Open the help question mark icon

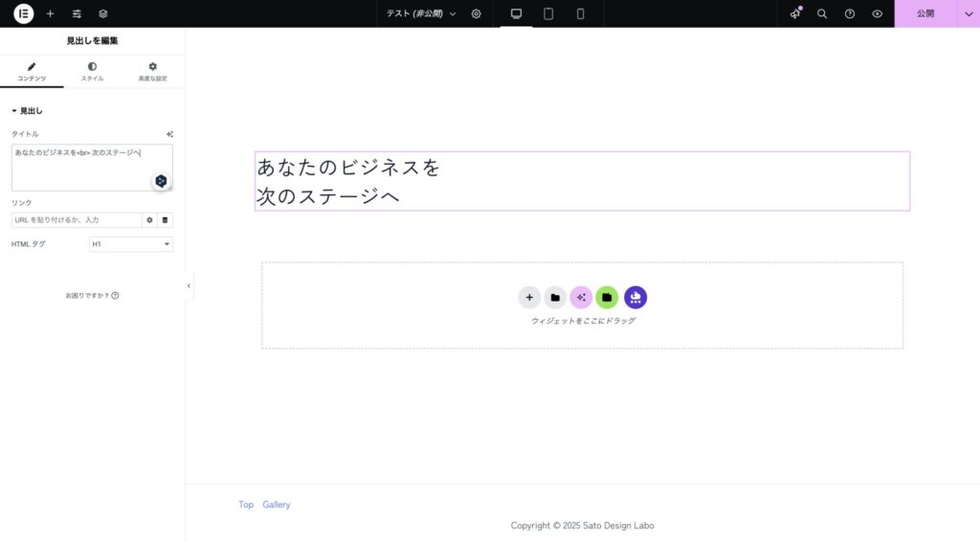pyautogui.click(x=850, y=13)
